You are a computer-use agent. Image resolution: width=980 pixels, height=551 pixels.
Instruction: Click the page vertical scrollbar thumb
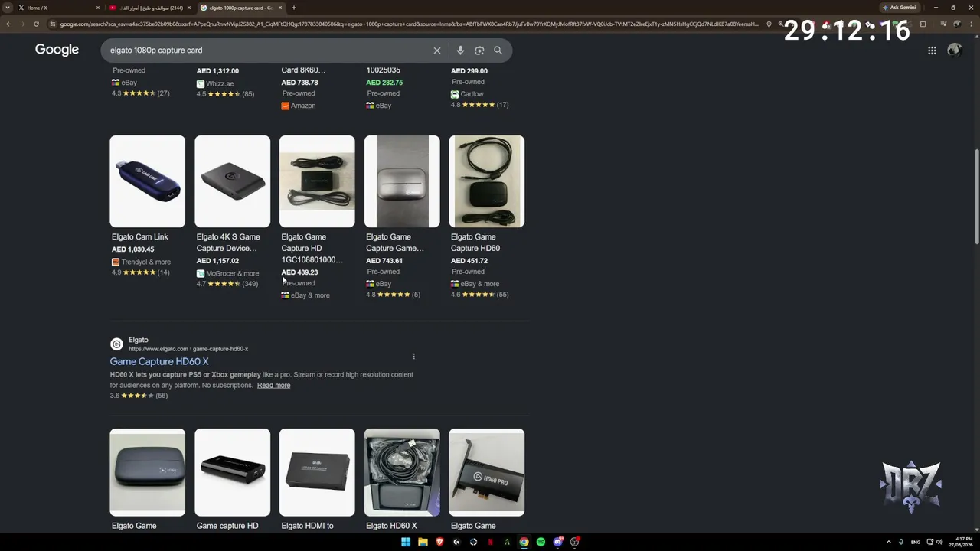coord(976,195)
